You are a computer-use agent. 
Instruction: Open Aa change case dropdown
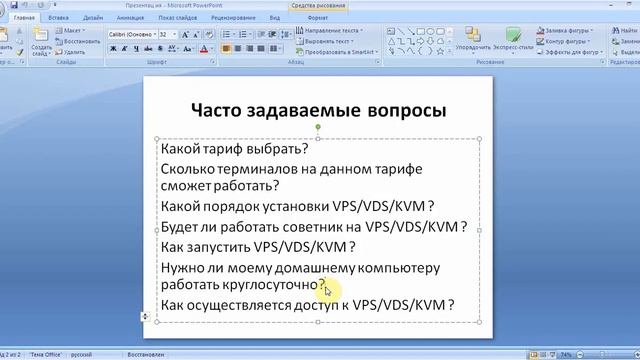(x=188, y=49)
